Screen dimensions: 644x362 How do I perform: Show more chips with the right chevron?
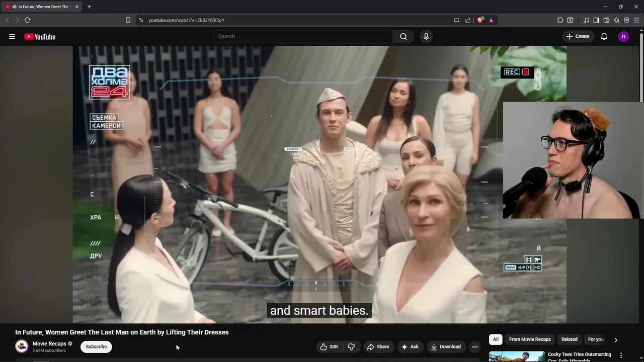tap(615, 340)
